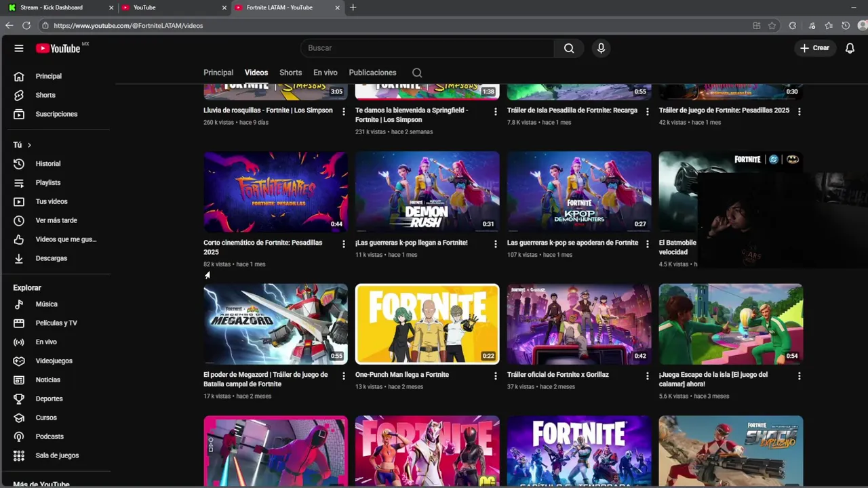Open options for Corto cinemático video
The height and width of the screenshot is (488, 868).
click(x=344, y=244)
